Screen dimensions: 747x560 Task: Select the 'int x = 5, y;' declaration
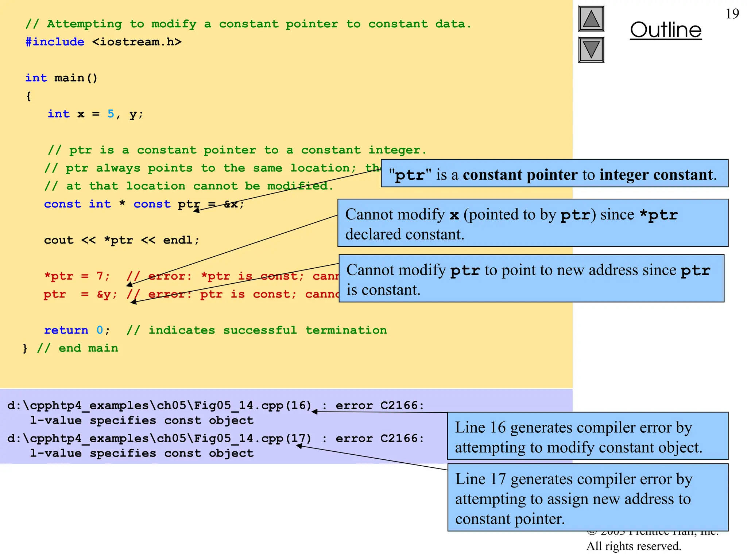click(96, 114)
